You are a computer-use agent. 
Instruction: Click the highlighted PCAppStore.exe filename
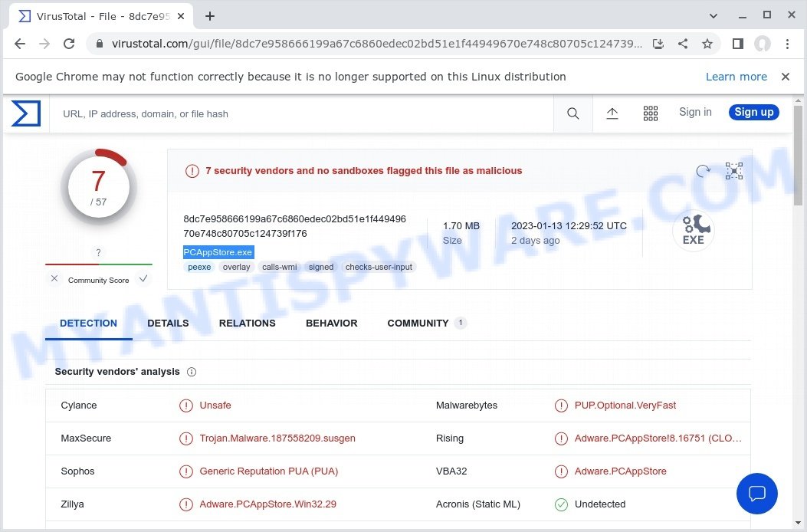click(x=218, y=252)
